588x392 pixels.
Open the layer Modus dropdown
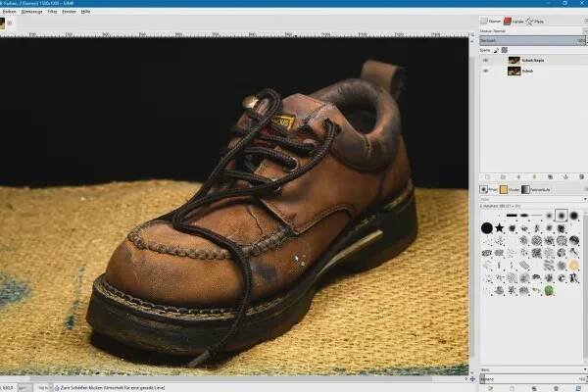pyautogui.click(x=529, y=32)
